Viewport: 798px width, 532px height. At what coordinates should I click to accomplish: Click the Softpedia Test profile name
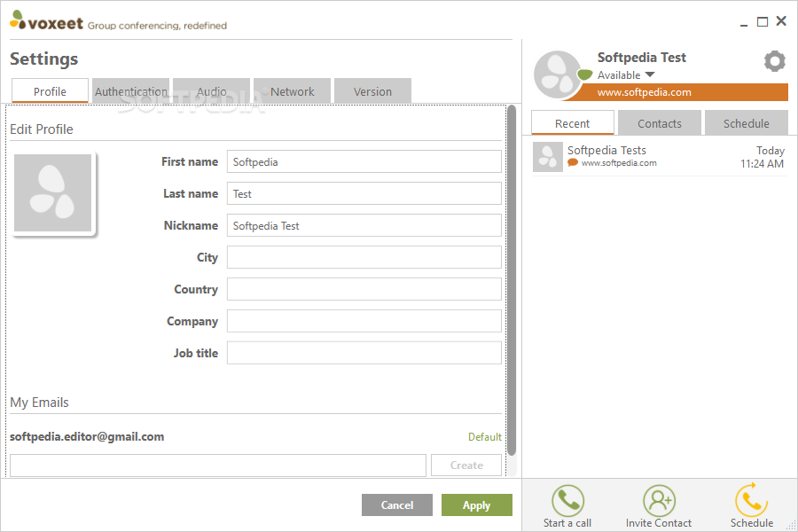[x=641, y=58]
